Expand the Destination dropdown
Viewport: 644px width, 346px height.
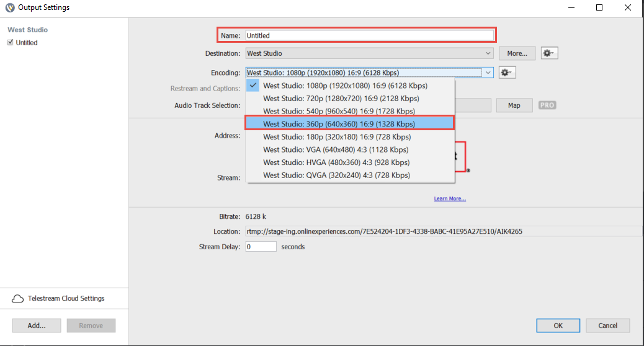pyautogui.click(x=488, y=53)
